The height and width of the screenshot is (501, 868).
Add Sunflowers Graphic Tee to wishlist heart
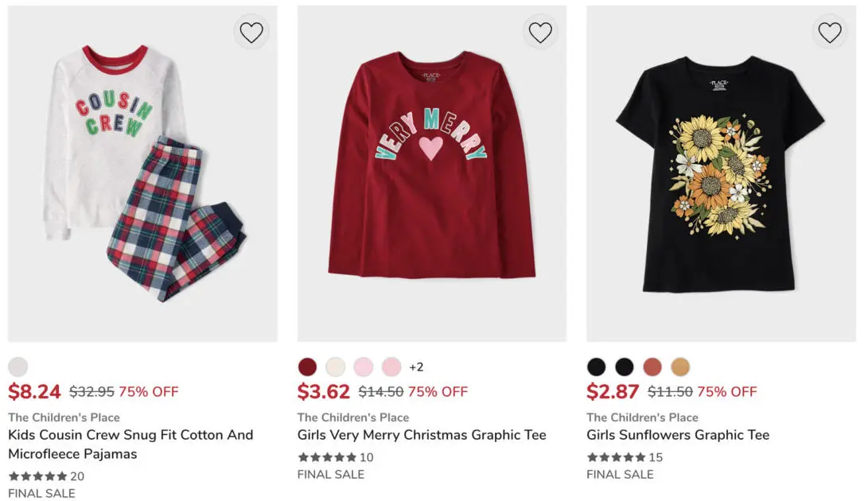(830, 33)
